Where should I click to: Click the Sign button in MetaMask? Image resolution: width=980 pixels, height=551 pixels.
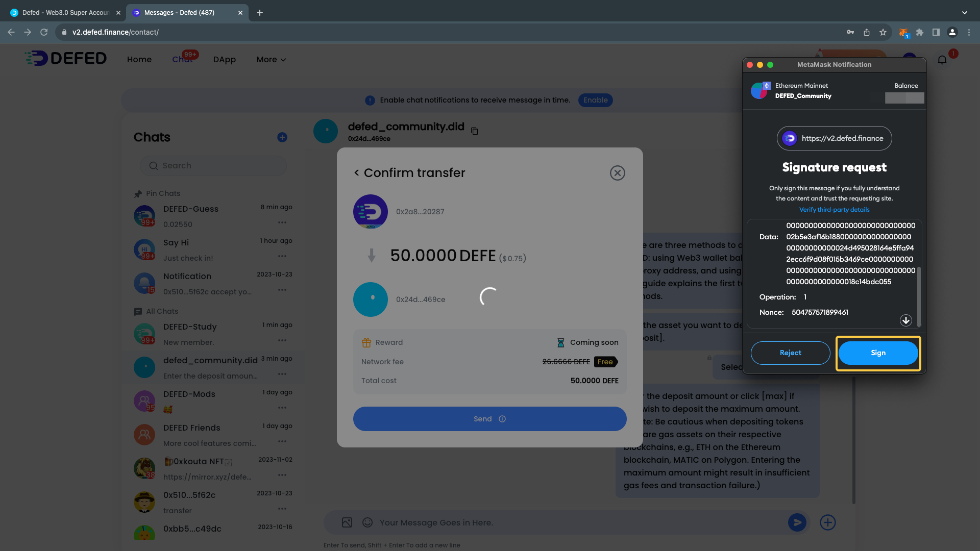pos(878,353)
